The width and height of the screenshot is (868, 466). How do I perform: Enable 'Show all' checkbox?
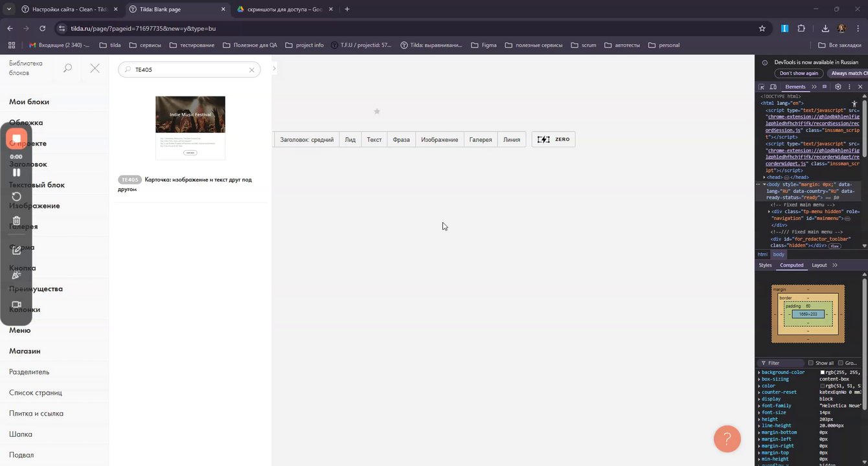pyautogui.click(x=810, y=363)
